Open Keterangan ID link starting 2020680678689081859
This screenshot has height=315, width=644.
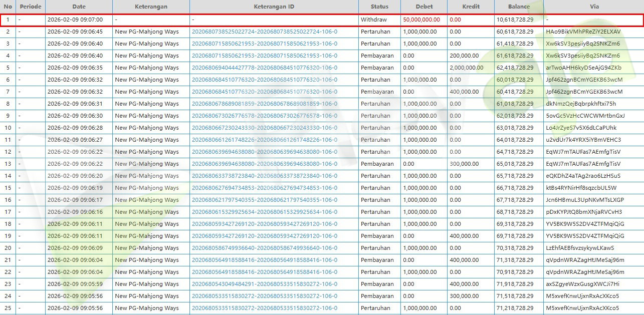tap(265, 104)
